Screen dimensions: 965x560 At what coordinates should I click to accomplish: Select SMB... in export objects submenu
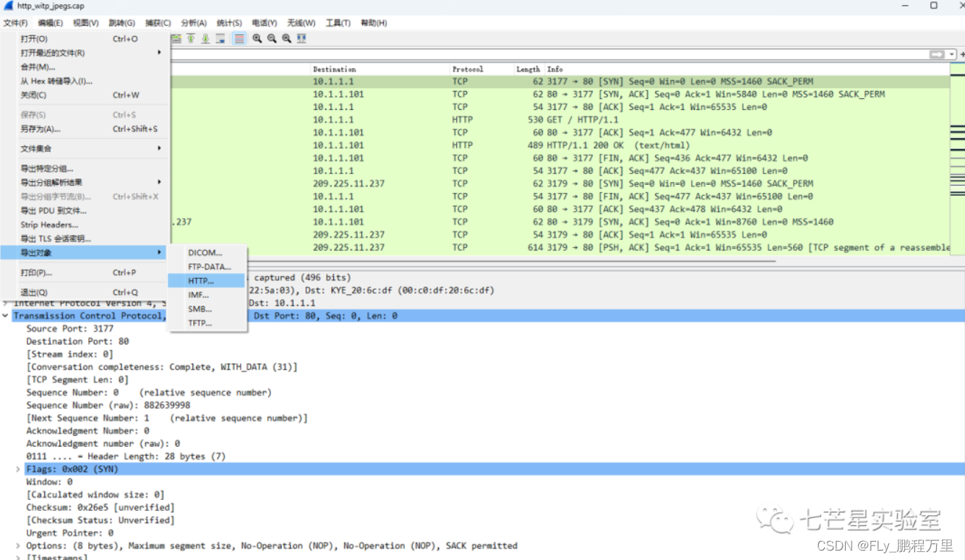point(207,309)
